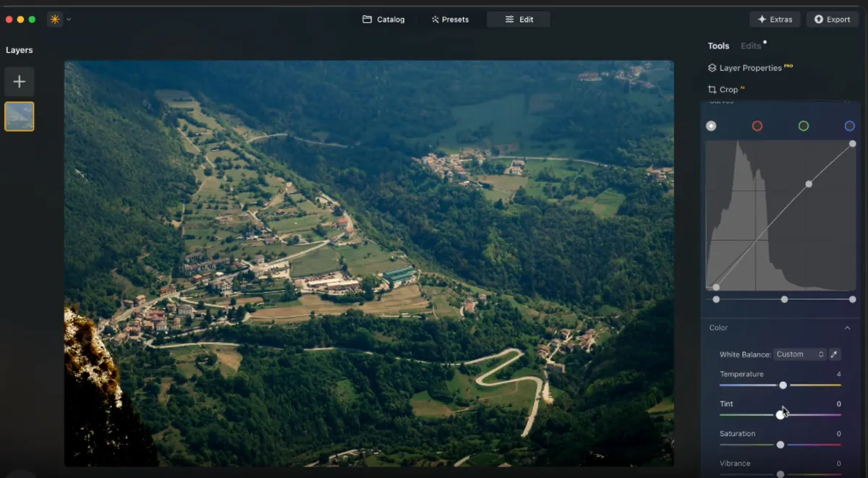
Task: Select the green channel in Curves
Action: coord(802,125)
